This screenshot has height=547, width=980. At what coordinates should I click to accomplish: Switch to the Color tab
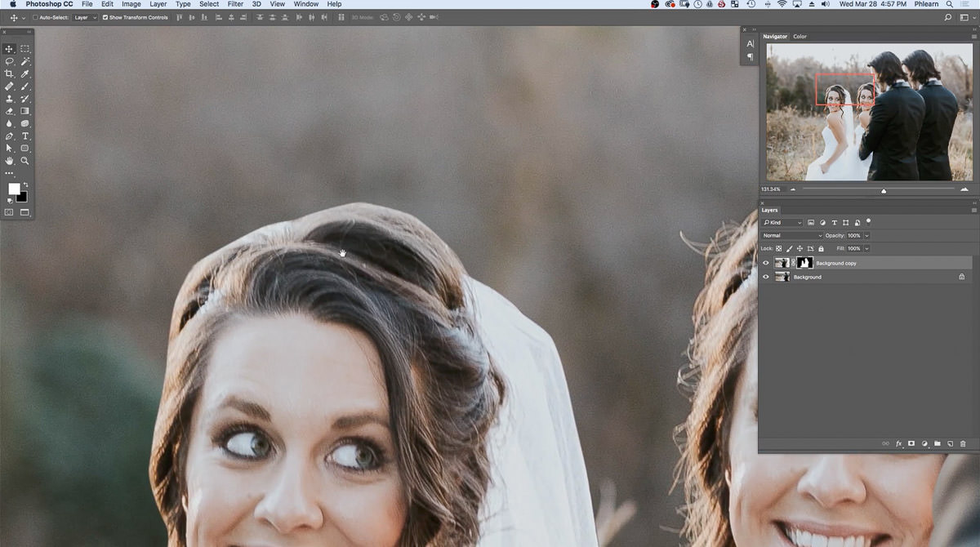(x=800, y=36)
